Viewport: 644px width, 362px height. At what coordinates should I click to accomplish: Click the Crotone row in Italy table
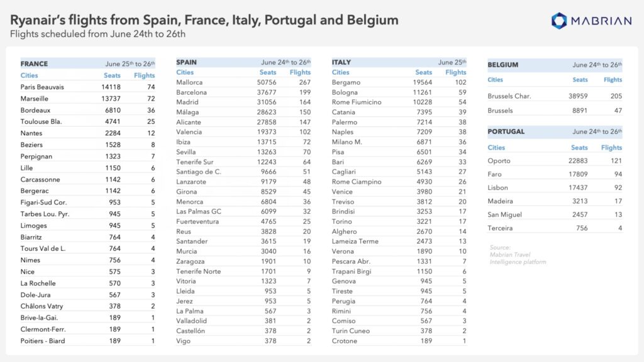coord(399,341)
